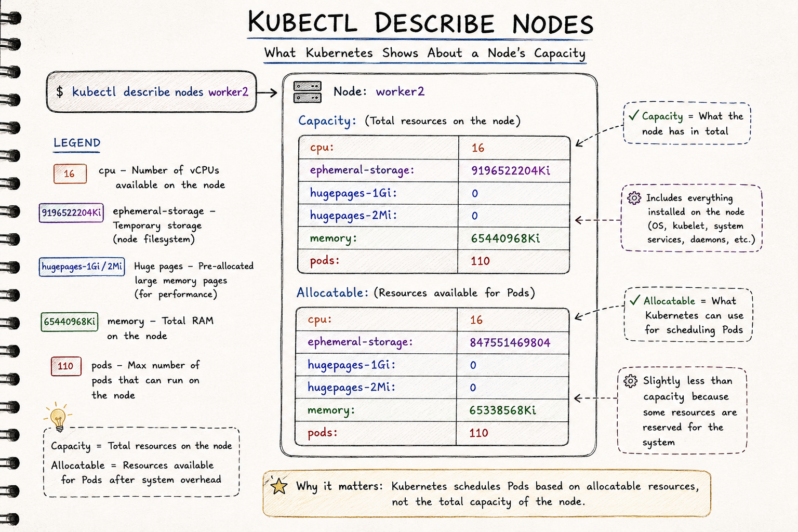
Task: Click the gear icon next to Includes everything
Action: coord(634,198)
